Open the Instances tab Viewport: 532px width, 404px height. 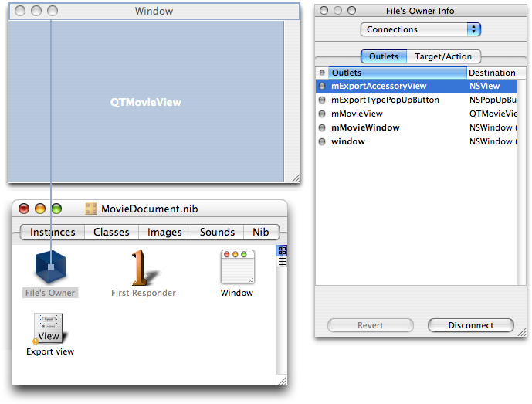pos(53,232)
